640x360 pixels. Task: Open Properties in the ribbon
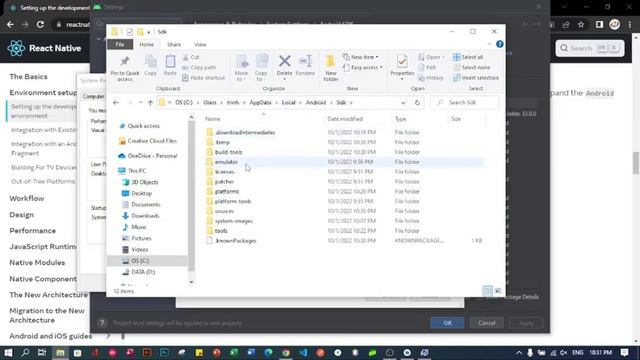tap(402, 67)
